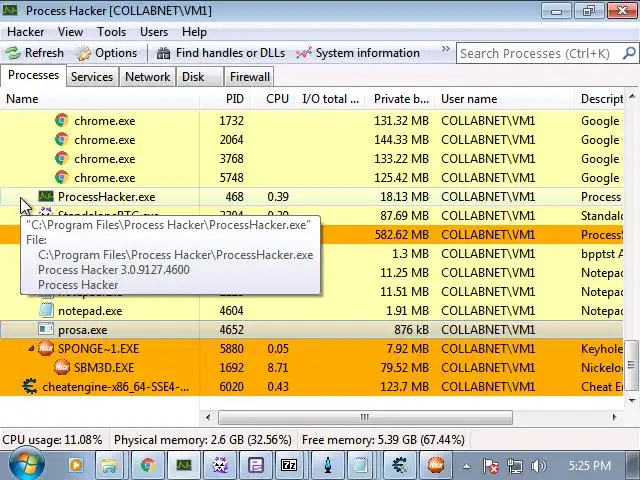Switch to the Services tab

click(x=92, y=77)
